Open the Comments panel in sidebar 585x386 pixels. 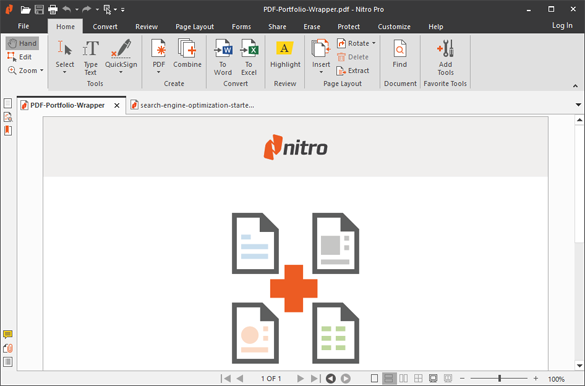8,334
